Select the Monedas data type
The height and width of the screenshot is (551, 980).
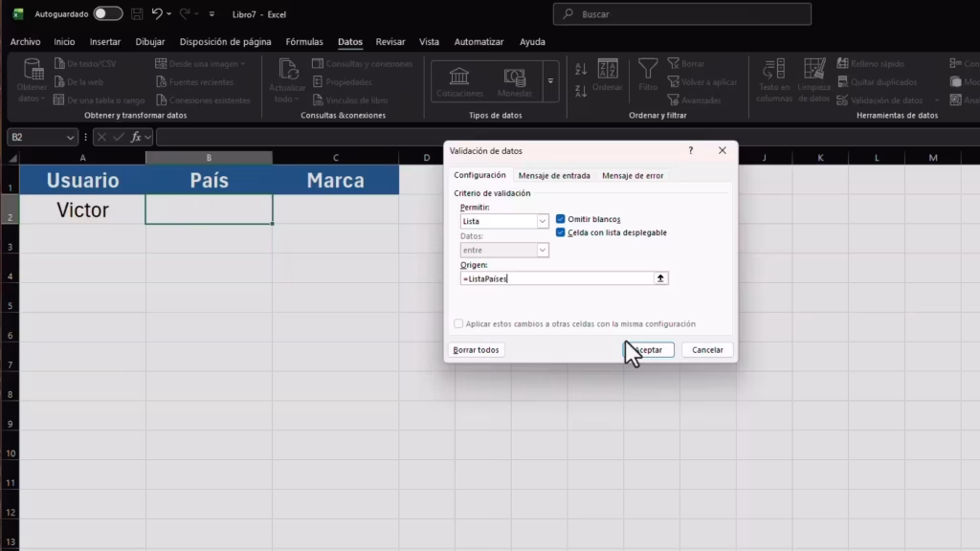514,82
